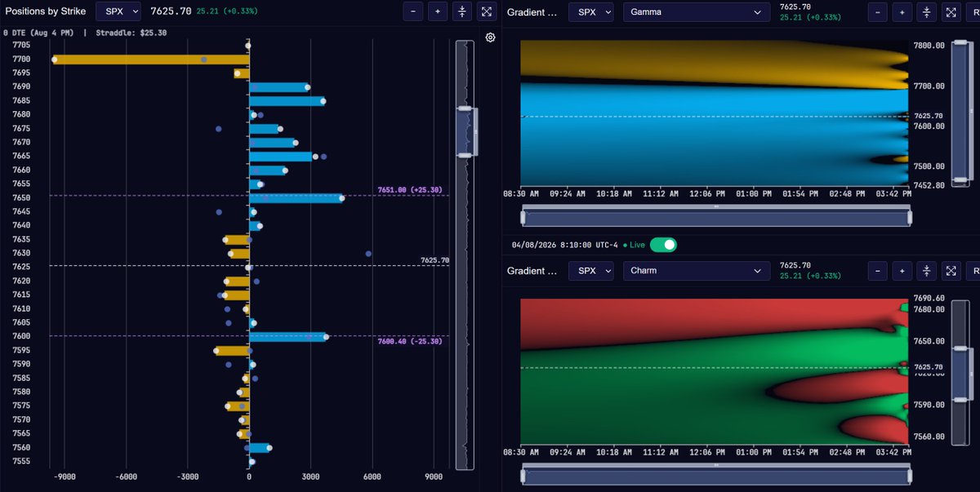
Task: Center Positions by Strike chart vertically
Action: point(462,11)
